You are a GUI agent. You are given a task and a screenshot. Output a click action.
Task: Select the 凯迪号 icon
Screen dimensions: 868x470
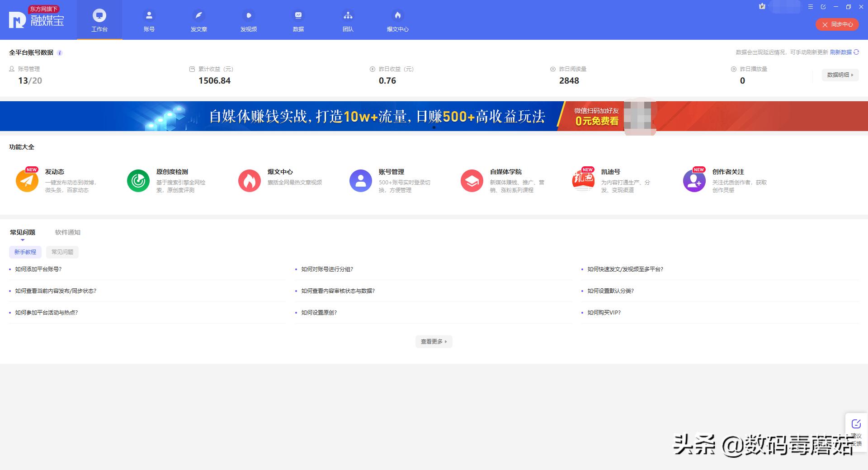pyautogui.click(x=583, y=180)
